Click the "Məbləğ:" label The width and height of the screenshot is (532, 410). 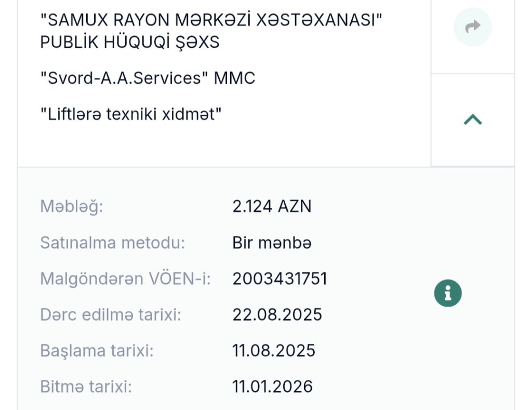(72, 206)
